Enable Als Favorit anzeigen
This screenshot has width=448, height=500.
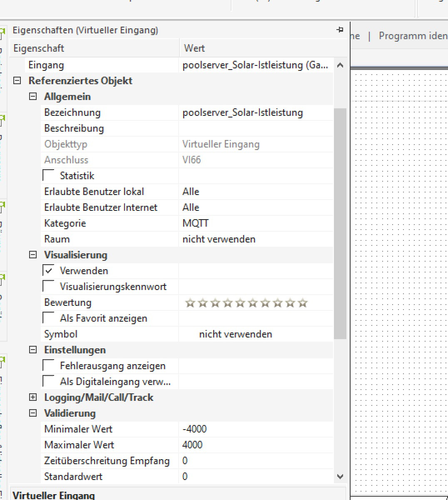49,318
